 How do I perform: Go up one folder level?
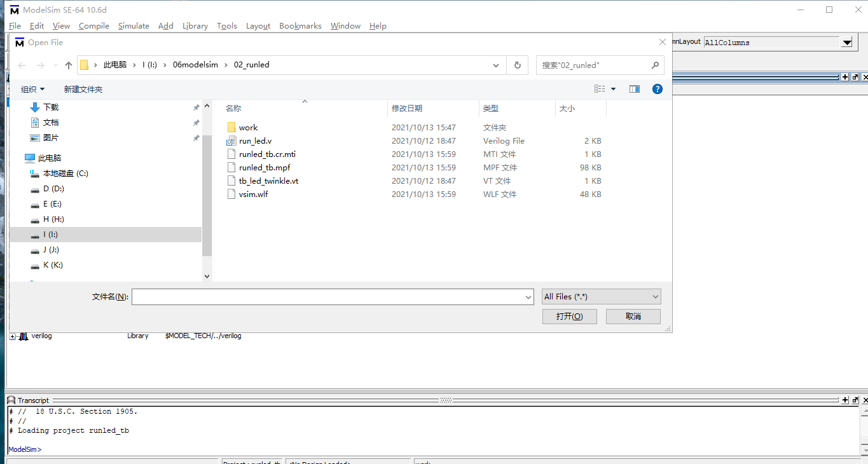pyautogui.click(x=69, y=65)
